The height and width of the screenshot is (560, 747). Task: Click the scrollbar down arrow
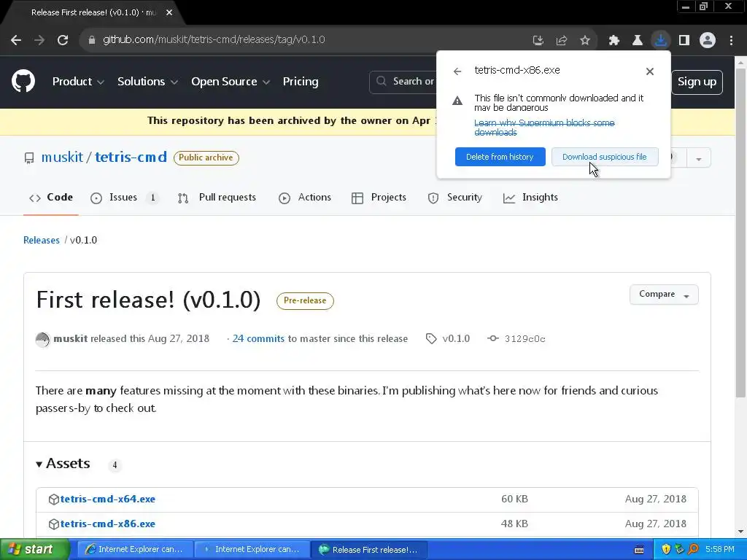point(740,532)
